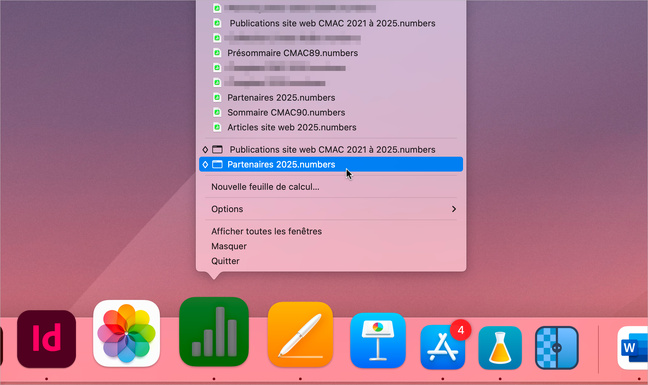This screenshot has height=385, width=648.
Task: Launch Photos app in the Dock
Action: click(126, 334)
